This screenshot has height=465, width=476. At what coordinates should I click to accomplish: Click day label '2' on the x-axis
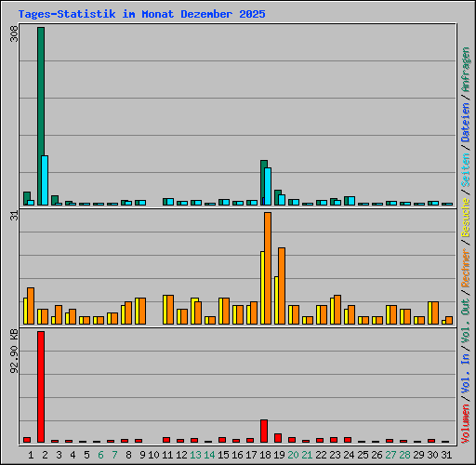click(45, 455)
